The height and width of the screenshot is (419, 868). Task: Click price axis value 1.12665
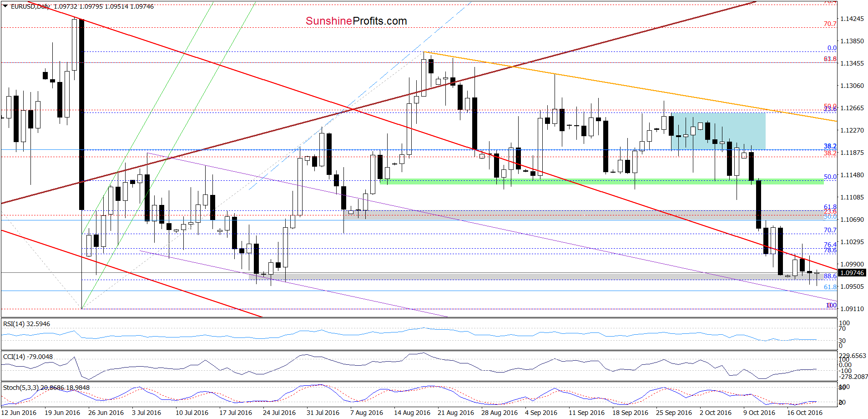point(852,108)
